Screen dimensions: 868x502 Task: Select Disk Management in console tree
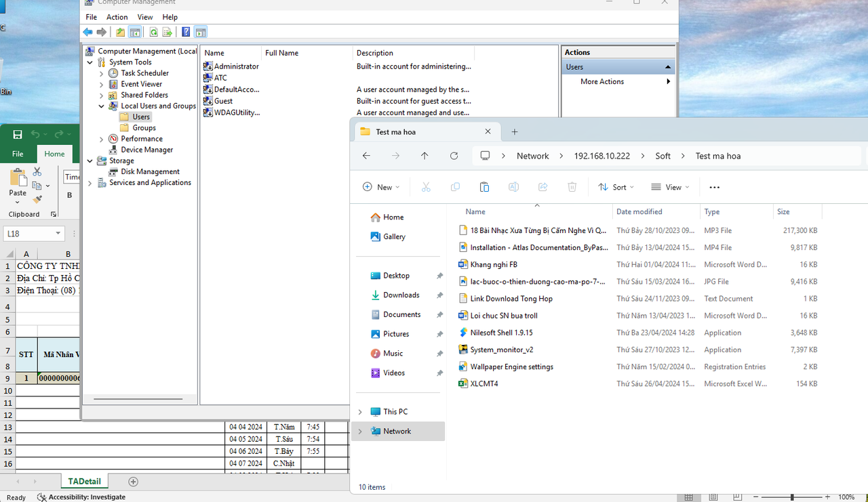pyautogui.click(x=150, y=171)
